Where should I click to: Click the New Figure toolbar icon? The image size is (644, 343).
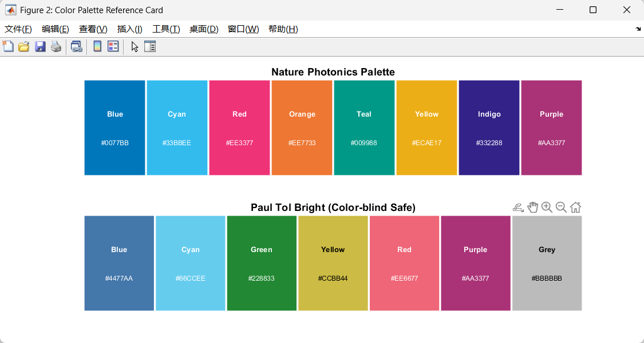[x=8, y=46]
